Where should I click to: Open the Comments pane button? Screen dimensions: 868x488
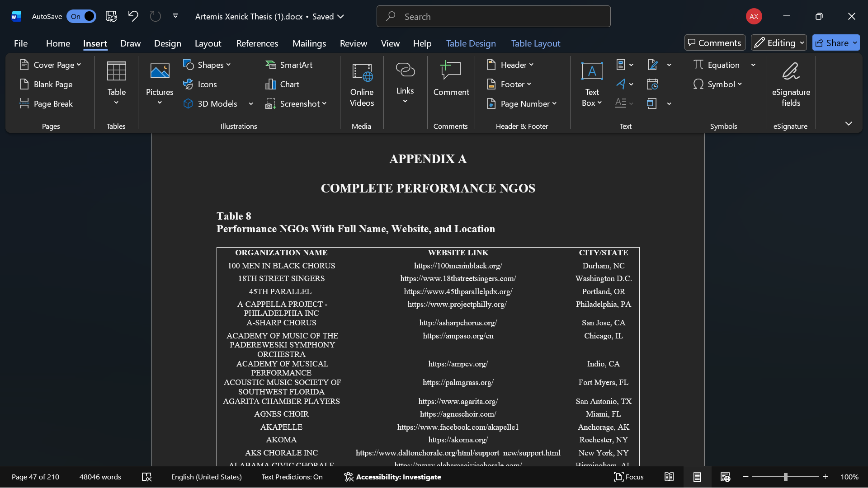[x=714, y=43]
